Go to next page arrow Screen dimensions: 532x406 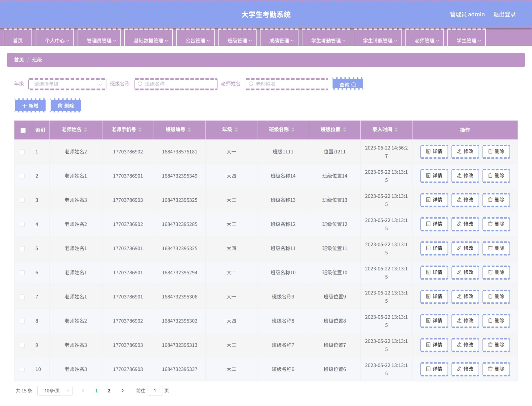point(123,391)
